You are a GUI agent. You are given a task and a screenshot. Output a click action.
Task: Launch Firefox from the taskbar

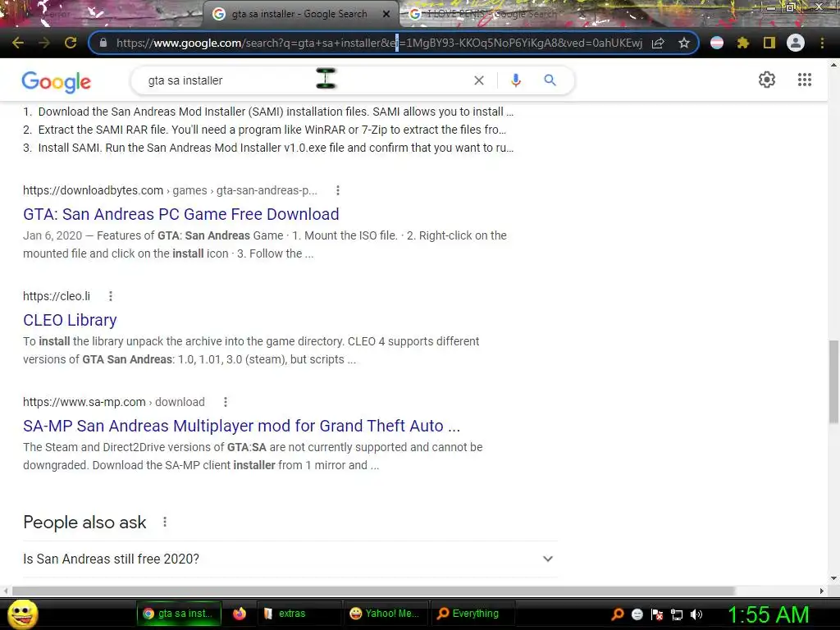[x=240, y=614]
